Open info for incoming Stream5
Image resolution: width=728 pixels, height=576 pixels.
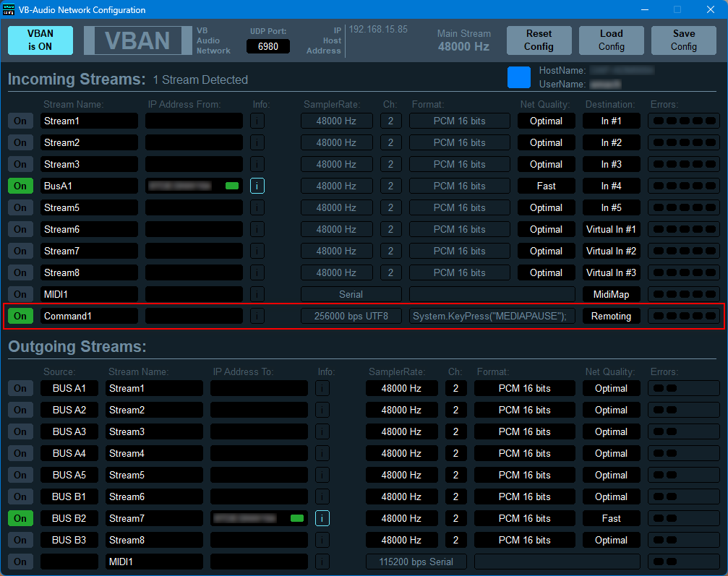coord(257,207)
